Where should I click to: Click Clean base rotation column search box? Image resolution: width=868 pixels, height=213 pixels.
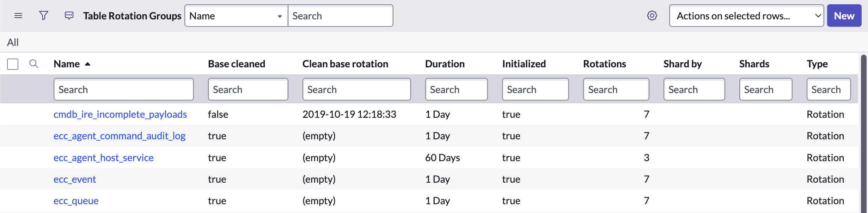coord(357,89)
